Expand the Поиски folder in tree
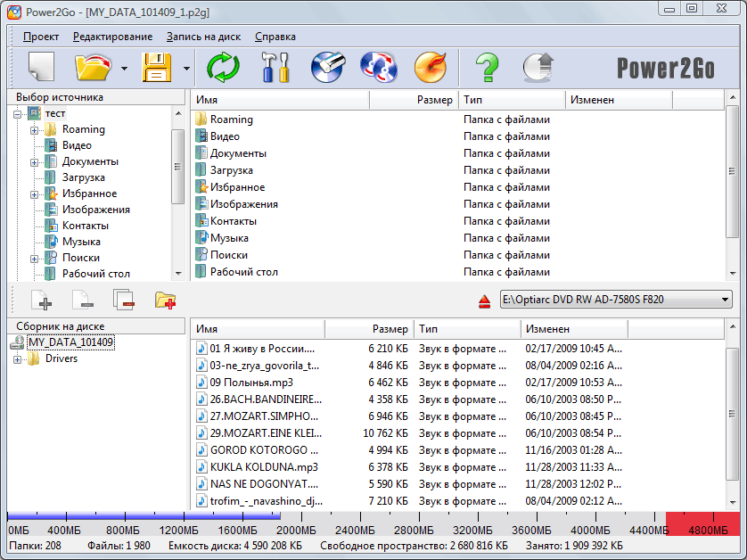The width and height of the screenshot is (747, 560). click(34, 259)
